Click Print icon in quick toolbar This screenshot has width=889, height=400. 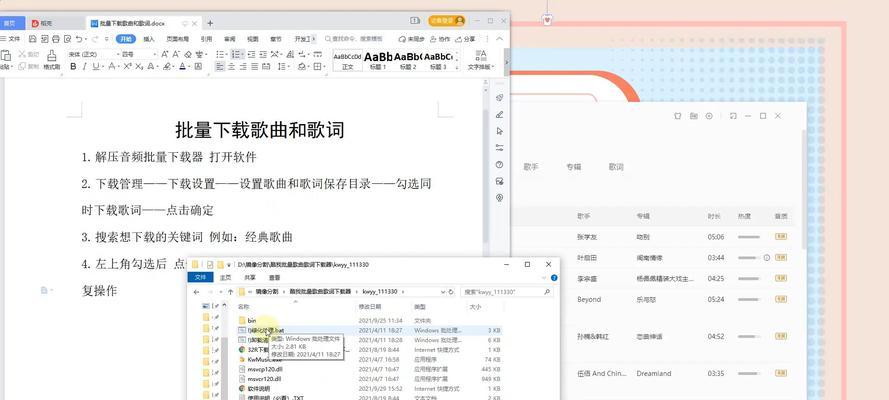[x=56, y=39]
